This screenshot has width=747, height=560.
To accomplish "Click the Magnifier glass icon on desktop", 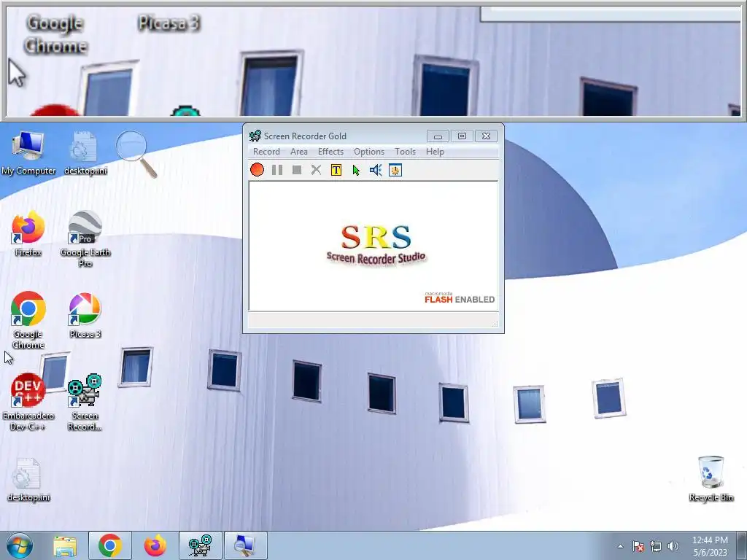I will [x=136, y=153].
